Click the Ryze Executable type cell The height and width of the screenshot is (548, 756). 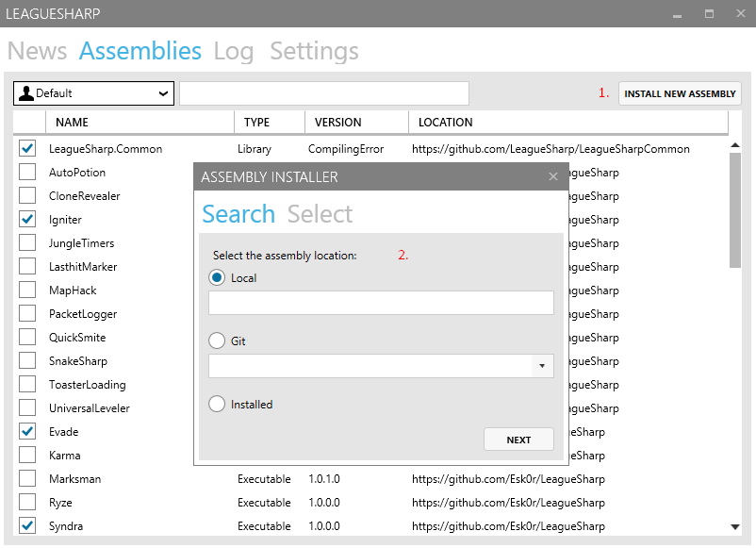click(264, 503)
